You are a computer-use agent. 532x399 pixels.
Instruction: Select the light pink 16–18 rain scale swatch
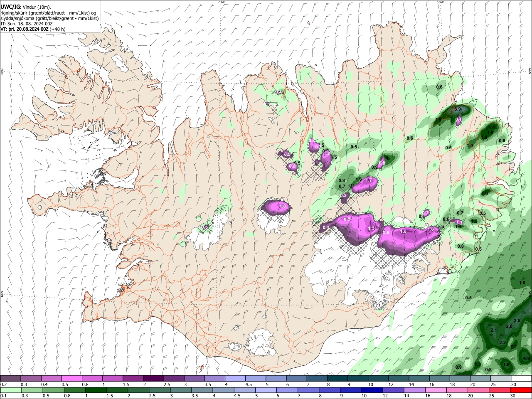pyautogui.click(x=436, y=390)
